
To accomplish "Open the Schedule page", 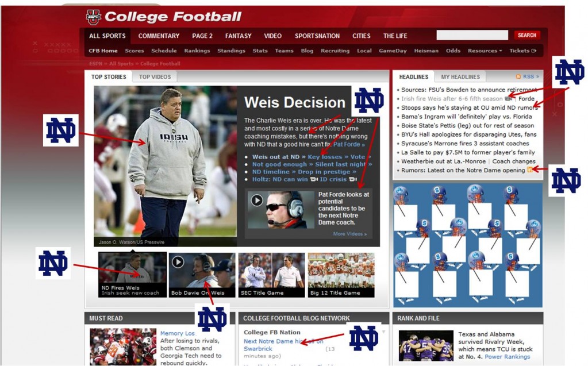I will coord(164,51).
